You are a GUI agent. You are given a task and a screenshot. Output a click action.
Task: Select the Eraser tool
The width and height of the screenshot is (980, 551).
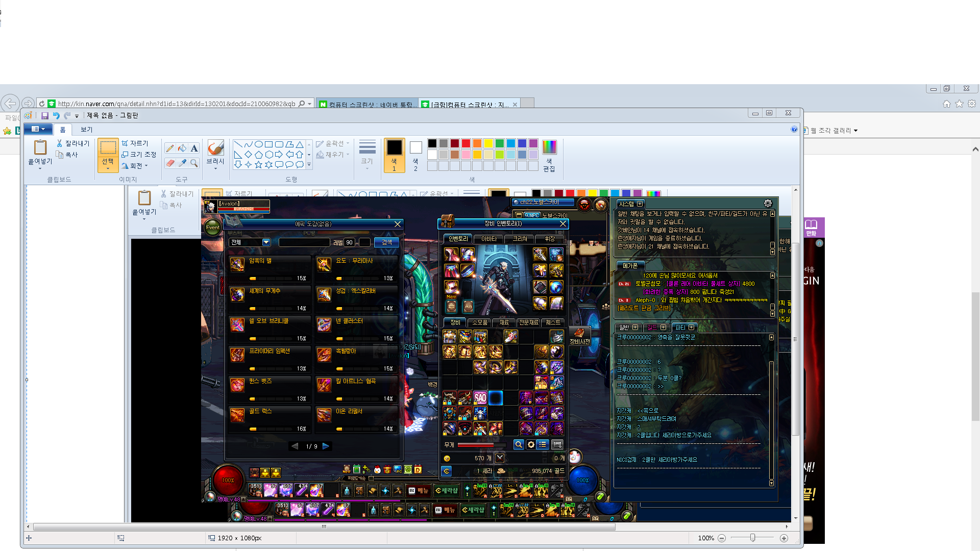[170, 163]
